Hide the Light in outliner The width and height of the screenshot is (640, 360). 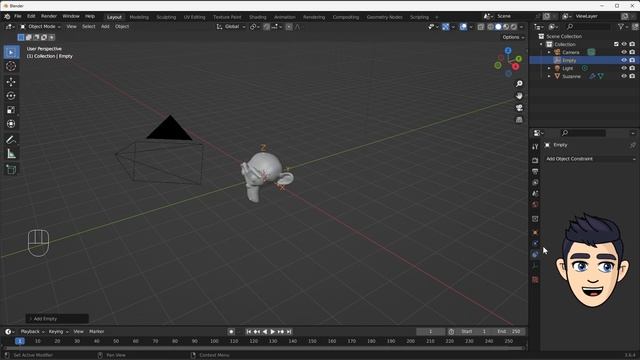624,68
